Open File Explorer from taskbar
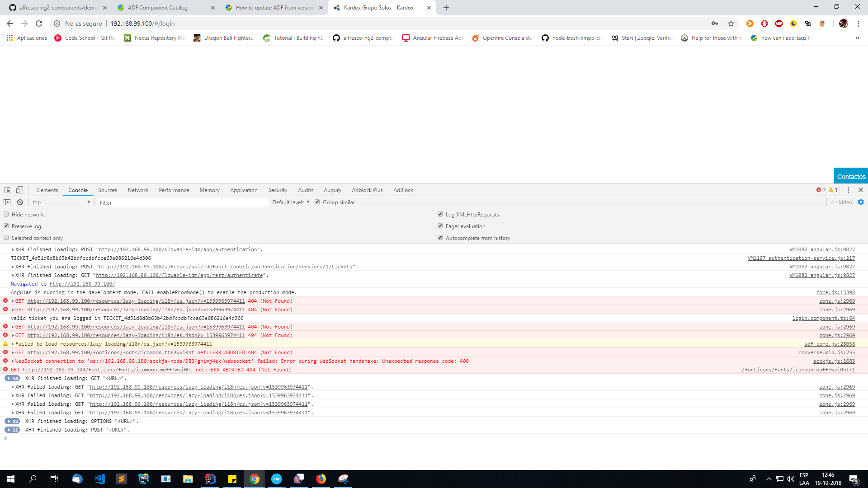The image size is (868, 488). point(188,479)
